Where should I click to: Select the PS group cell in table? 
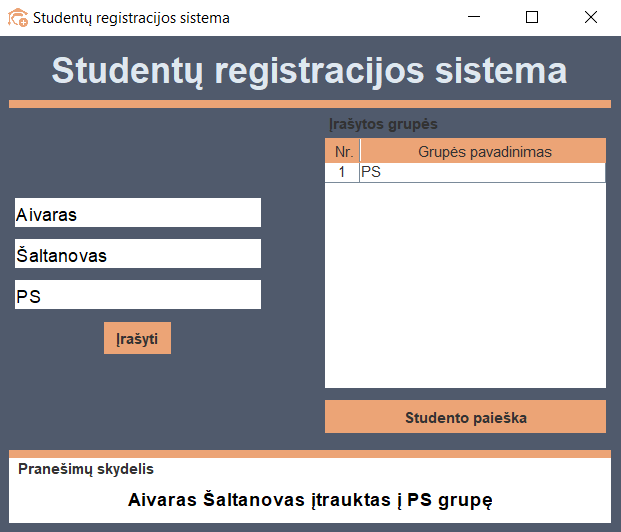click(x=482, y=173)
